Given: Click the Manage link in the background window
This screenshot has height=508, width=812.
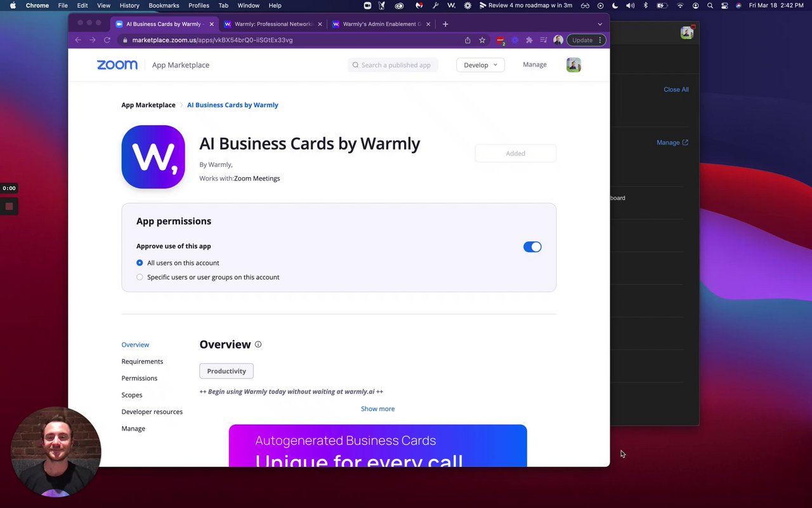Looking at the screenshot, I should pos(672,142).
